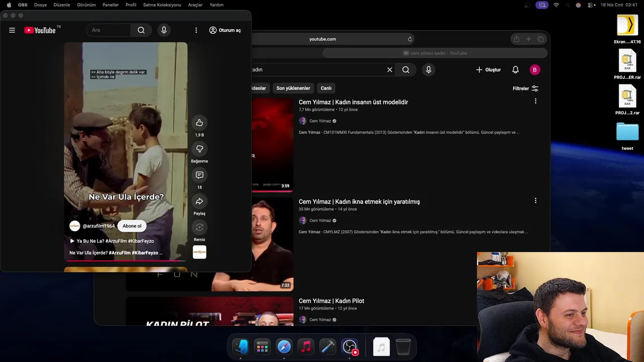Image resolution: width=644 pixels, height=362 pixels.
Task: Open options menu for 'Kadın ikna etmek' video
Action: (x=535, y=201)
